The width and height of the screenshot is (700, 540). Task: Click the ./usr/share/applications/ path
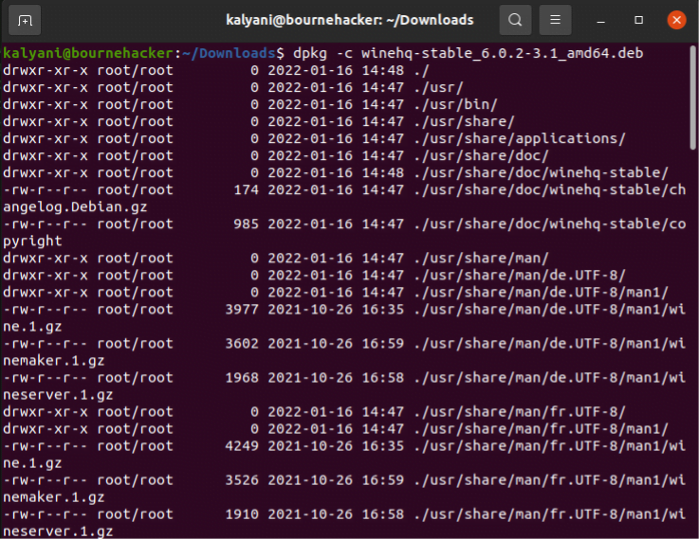click(x=520, y=139)
